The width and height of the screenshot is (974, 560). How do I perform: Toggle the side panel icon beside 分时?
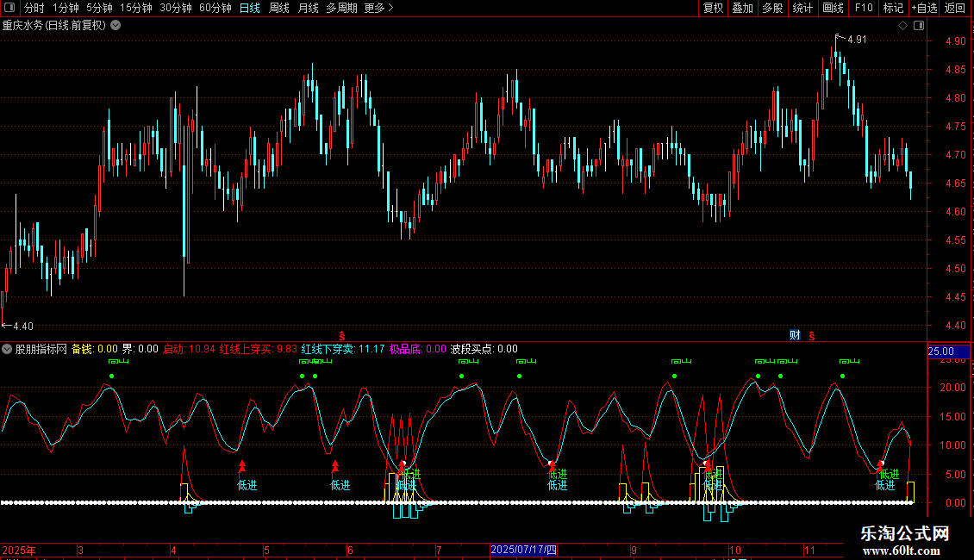pos(9,8)
